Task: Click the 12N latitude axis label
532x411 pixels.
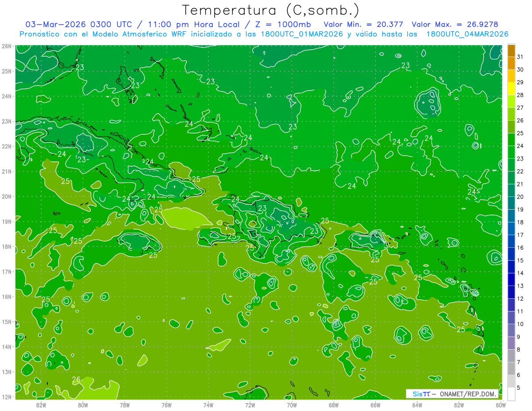Action: [x=6, y=397]
